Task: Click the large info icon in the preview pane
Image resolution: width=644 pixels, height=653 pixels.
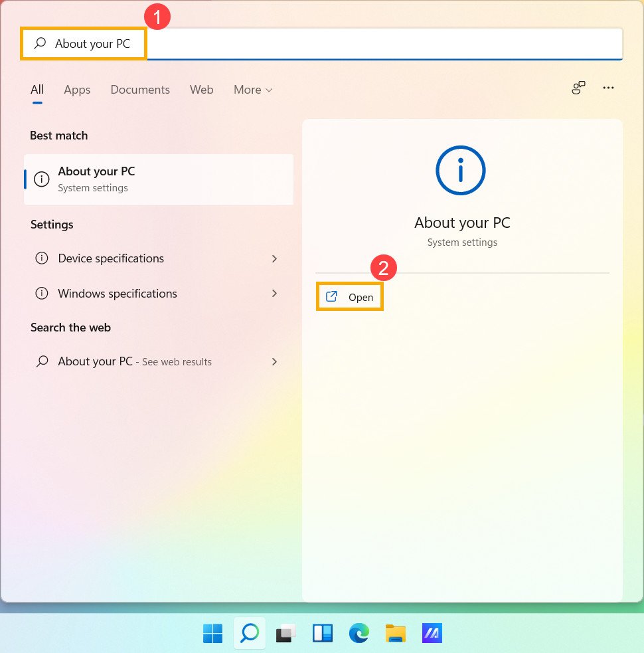Action: point(460,170)
